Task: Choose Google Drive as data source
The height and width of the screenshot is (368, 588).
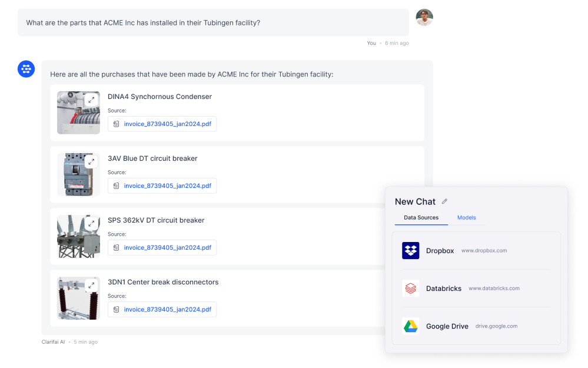Action: point(476,326)
